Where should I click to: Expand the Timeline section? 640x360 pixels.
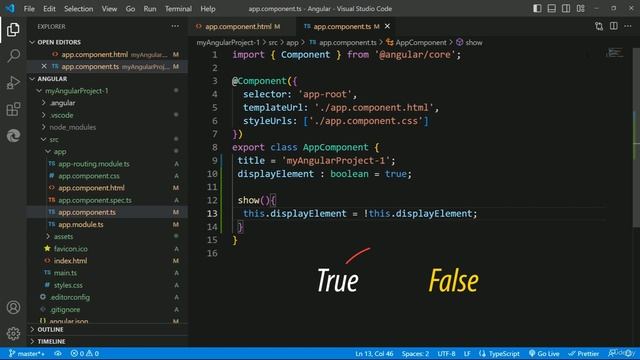point(51,341)
